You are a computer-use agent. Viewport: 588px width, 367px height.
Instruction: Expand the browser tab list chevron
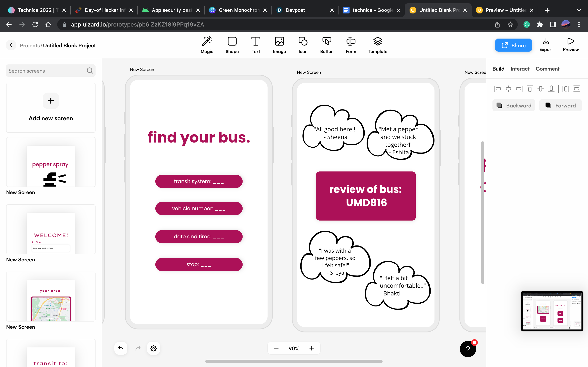point(579,10)
